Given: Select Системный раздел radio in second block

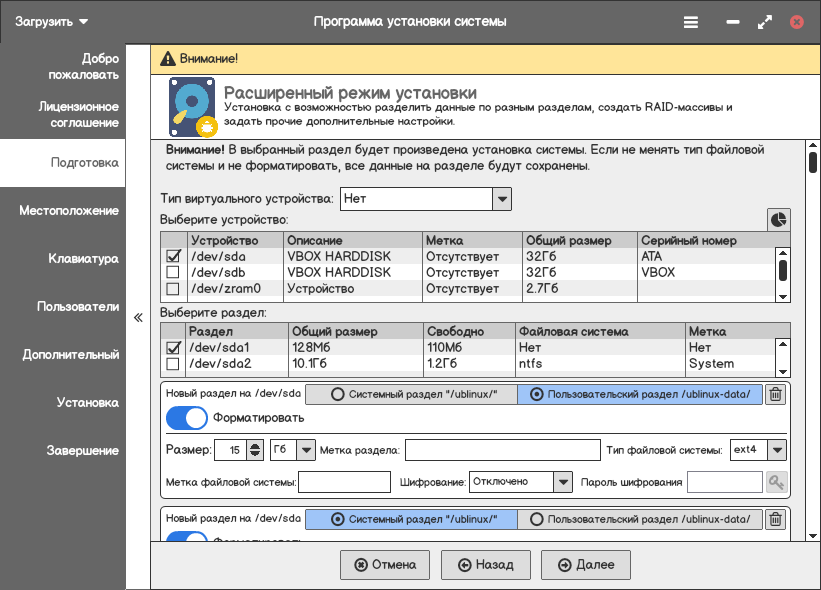Looking at the screenshot, I should pos(412,519).
